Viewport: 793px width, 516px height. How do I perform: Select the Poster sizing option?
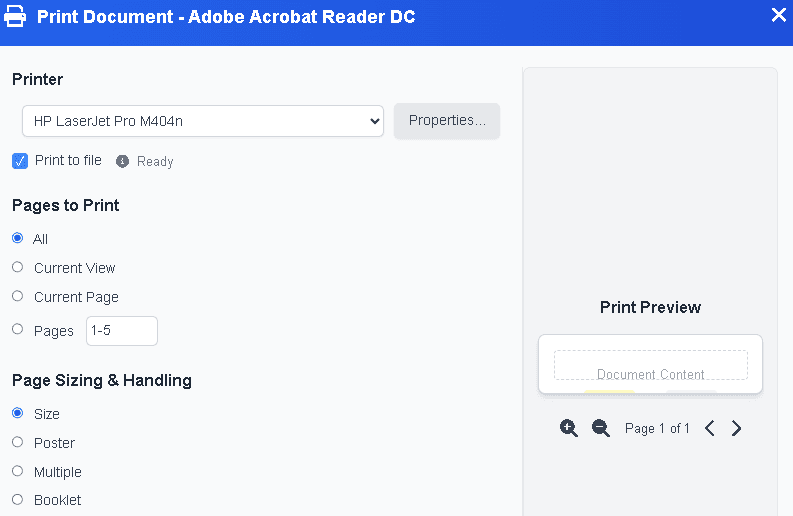(x=18, y=442)
